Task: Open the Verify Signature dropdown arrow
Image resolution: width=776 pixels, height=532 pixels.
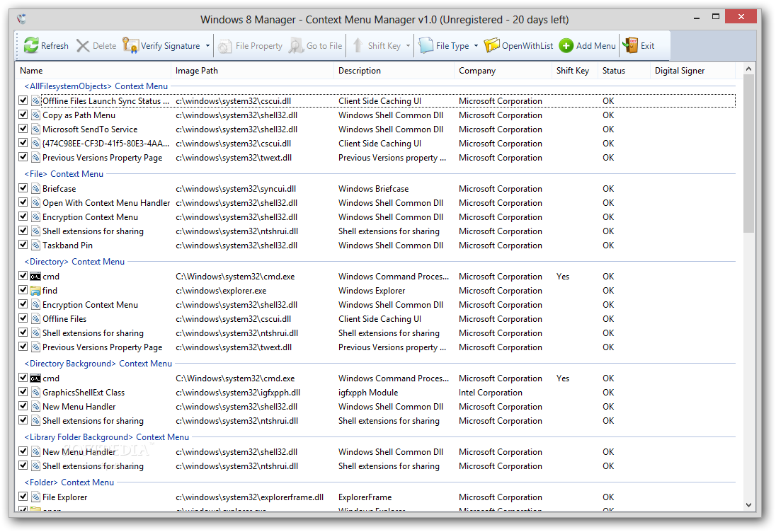Action: point(208,46)
